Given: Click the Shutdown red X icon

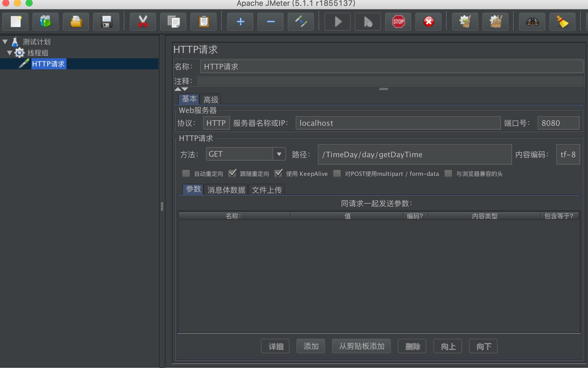Looking at the screenshot, I should [429, 22].
